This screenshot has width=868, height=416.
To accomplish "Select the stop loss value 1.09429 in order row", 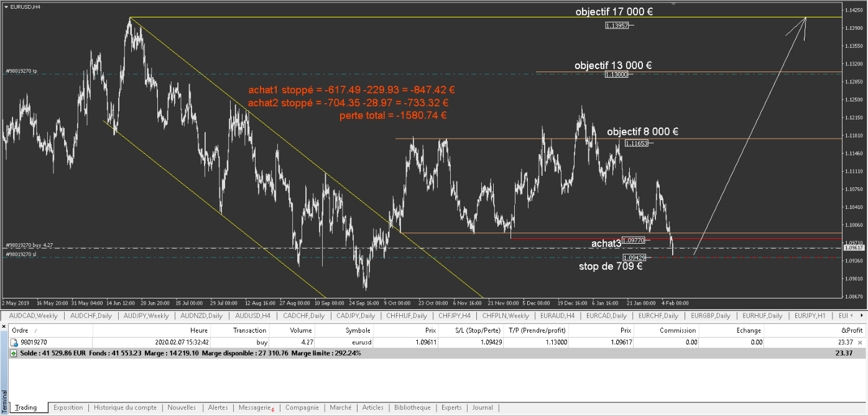I will (x=491, y=342).
